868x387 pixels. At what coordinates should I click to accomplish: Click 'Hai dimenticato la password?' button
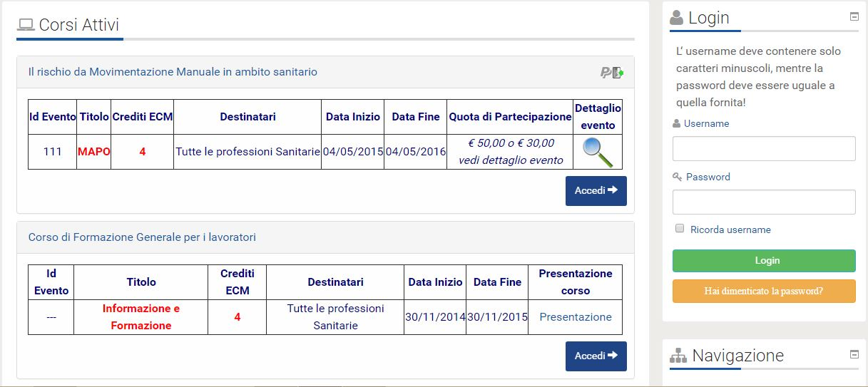[x=764, y=291]
